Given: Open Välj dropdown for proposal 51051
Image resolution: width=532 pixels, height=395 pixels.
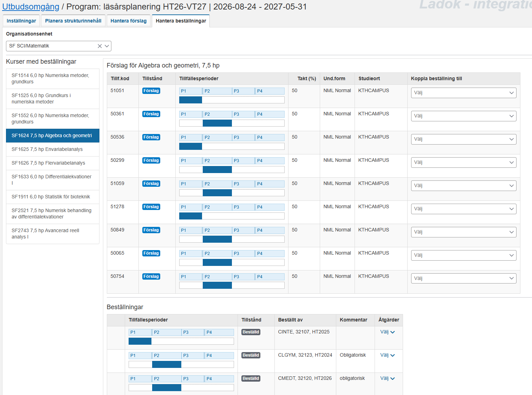Looking at the screenshot, I should [463, 93].
